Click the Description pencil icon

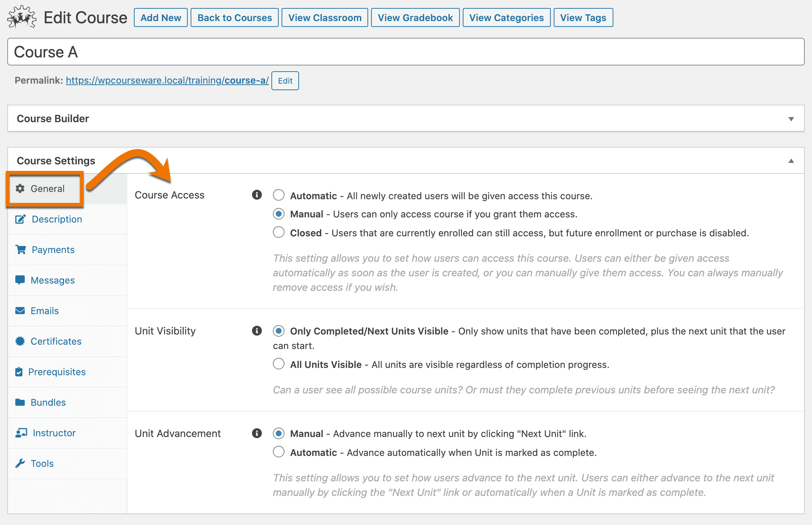[x=20, y=219]
